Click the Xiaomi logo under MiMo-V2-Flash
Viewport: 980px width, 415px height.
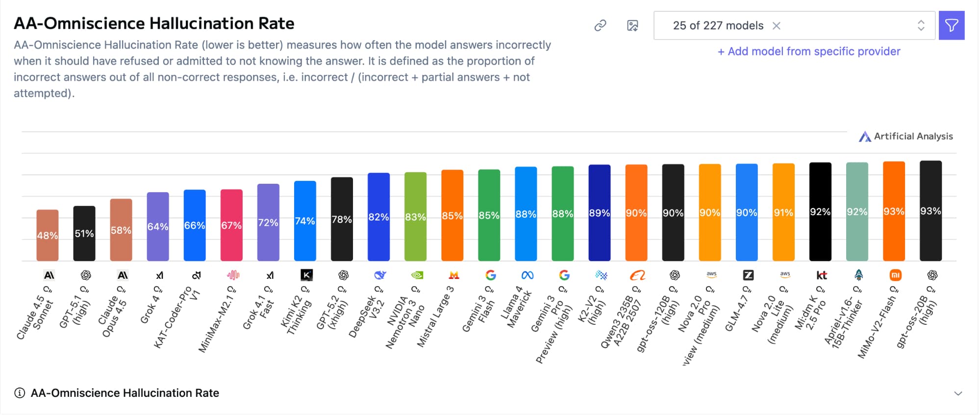point(895,275)
